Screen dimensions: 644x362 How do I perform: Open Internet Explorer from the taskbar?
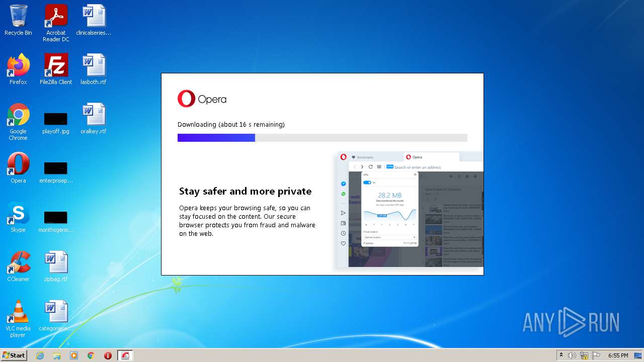[x=40, y=355]
